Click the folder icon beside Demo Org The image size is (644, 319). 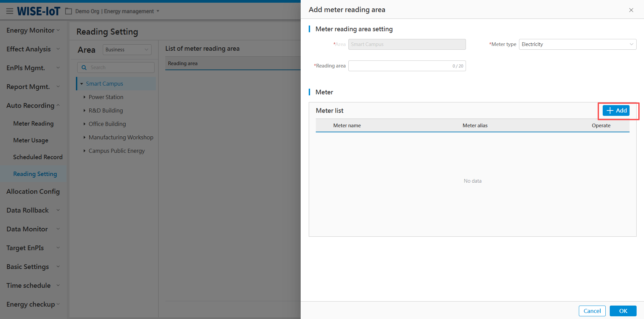coord(69,11)
